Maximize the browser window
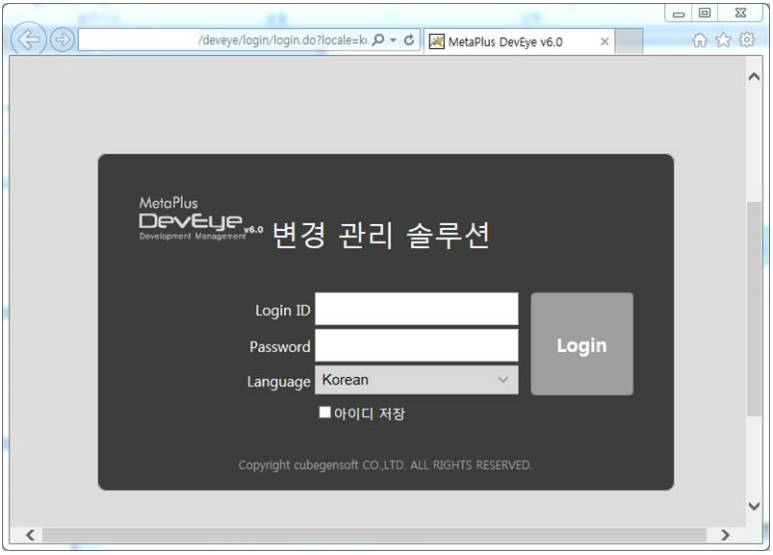Viewport: 773px width, 555px height. click(705, 13)
